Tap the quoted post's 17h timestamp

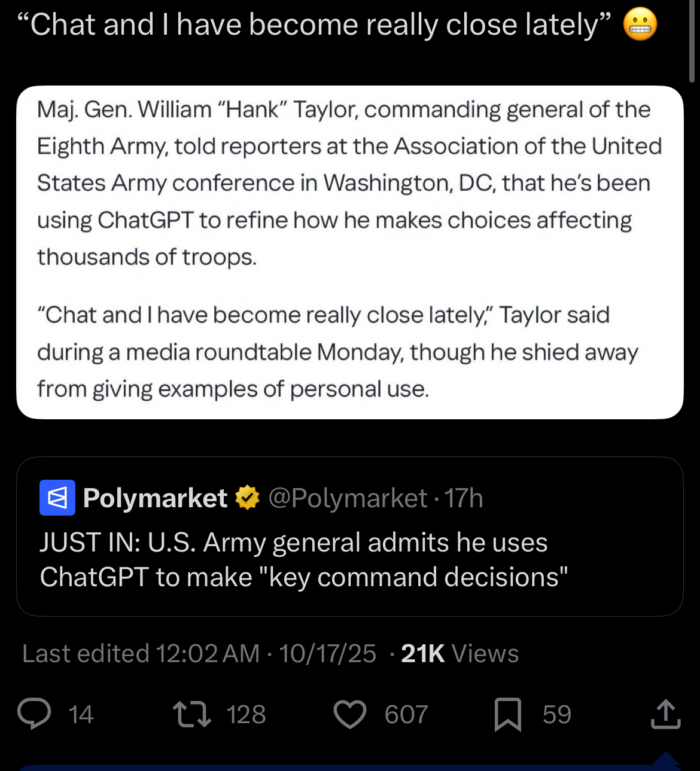coord(464,498)
